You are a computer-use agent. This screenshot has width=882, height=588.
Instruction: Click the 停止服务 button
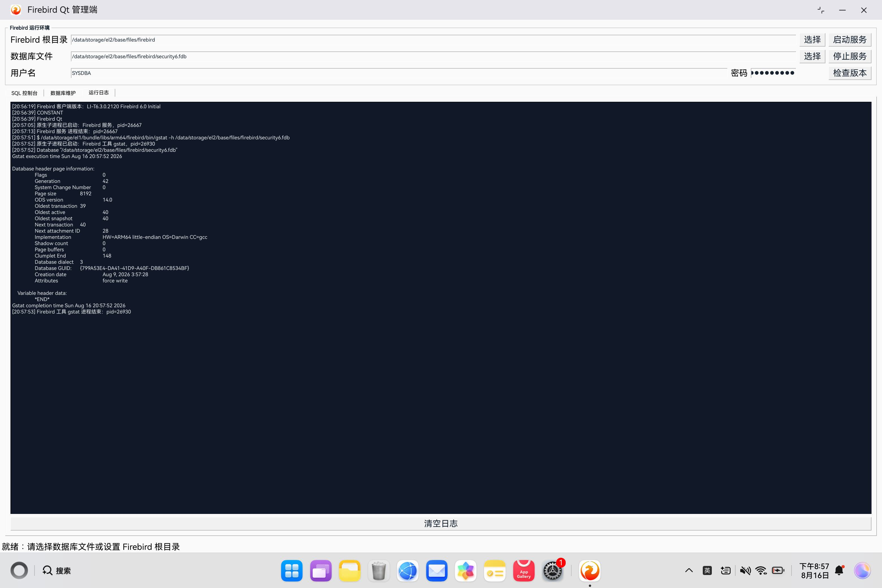(x=850, y=56)
